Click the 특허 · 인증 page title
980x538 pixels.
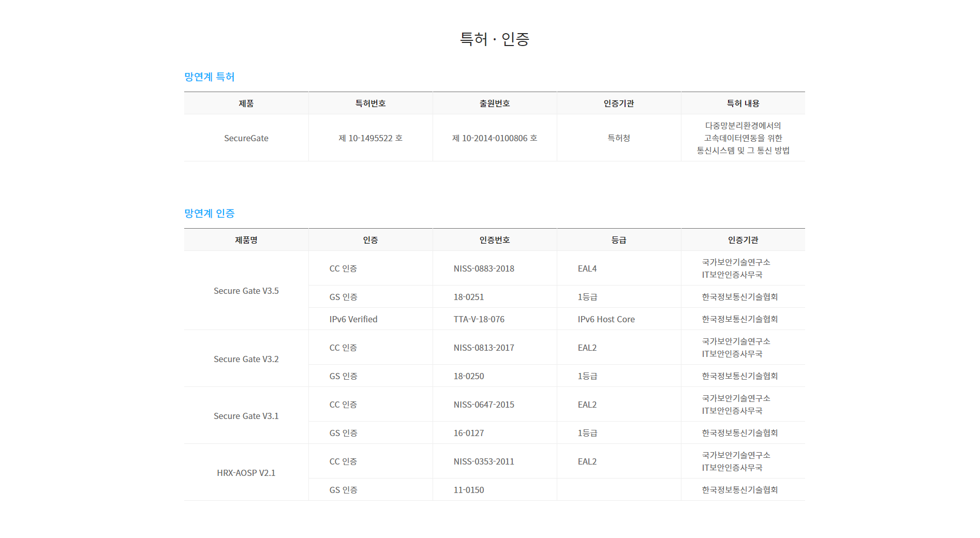point(494,39)
